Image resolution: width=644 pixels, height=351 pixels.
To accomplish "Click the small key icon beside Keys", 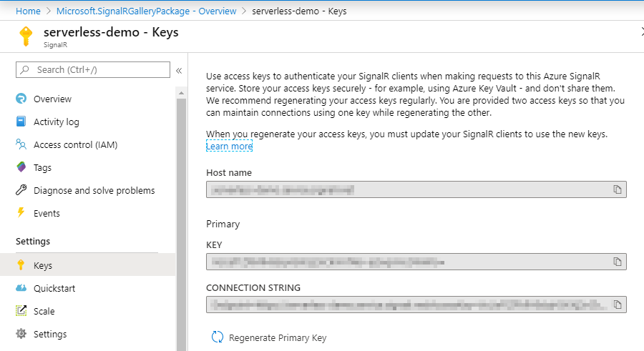I will 21,265.
